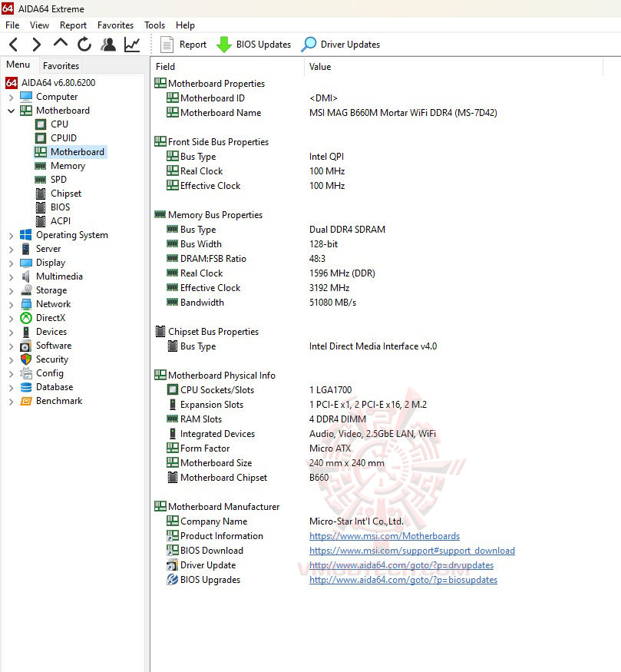
Task: Open the File menu
Action: [x=12, y=25]
